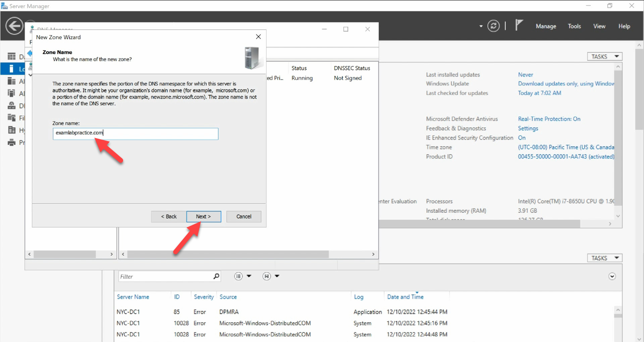The height and width of the screenshot is (342, 644).
Task: Open the Feedback & Diagnostics Settings link
Action: tap(528, 128)
